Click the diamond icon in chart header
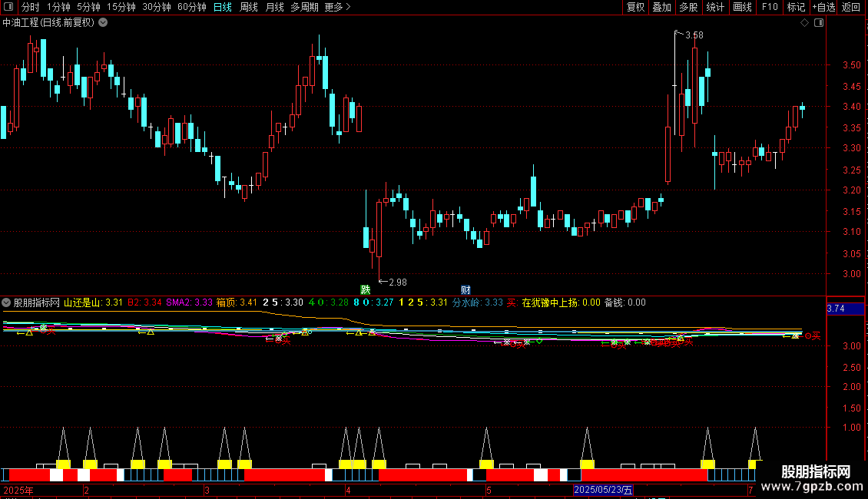868x499 pixels. pyautogui.click(x=805, y=23)
